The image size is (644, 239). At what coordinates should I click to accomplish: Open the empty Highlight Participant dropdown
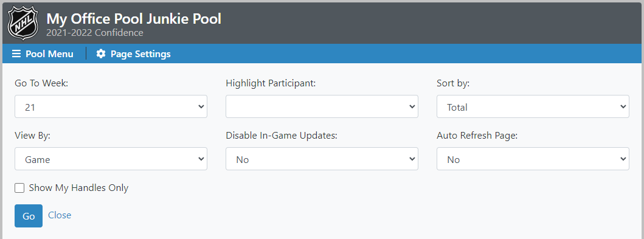(322, 107)
